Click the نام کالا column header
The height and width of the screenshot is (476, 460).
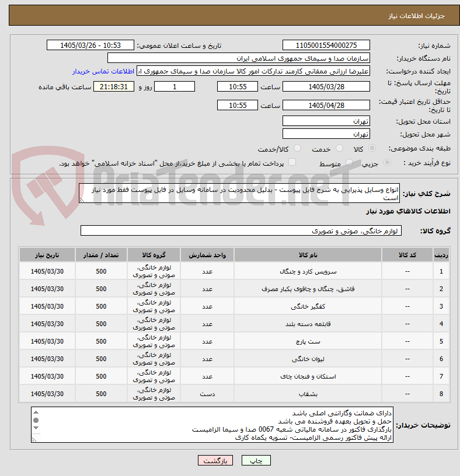(308, 255)
